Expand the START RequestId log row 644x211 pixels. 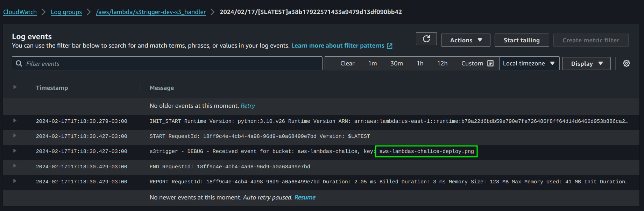[x=15, y=135]
